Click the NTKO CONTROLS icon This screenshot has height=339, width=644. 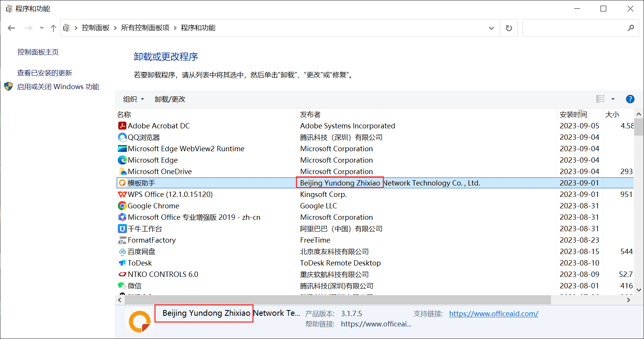click(x=122, y=274)
